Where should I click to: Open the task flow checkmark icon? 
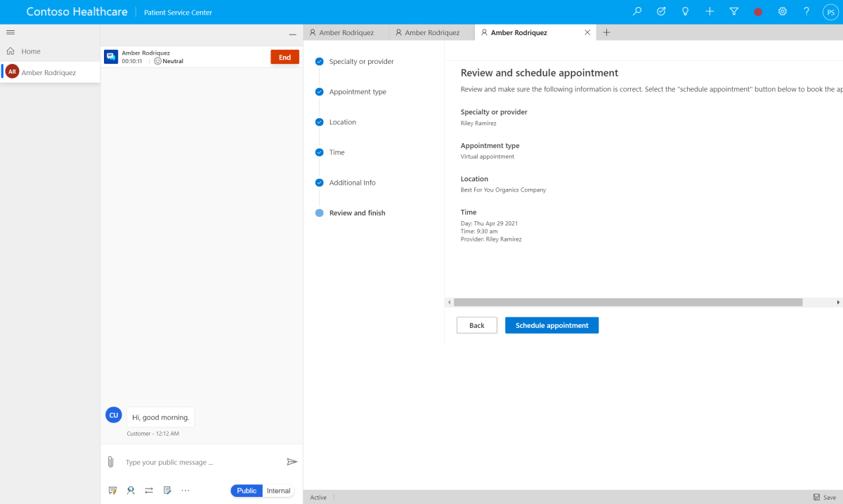tap(661, 12)
